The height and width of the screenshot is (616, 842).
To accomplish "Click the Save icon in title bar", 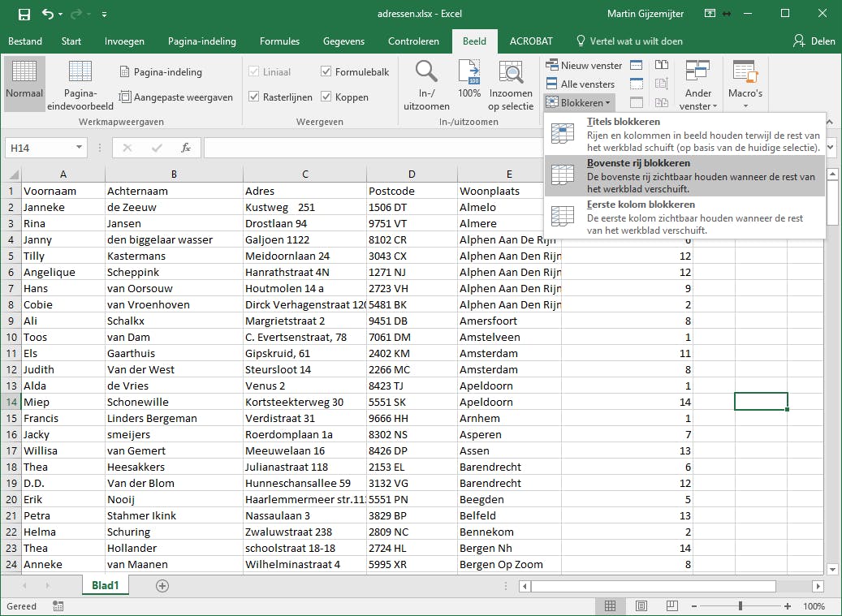I will coord(24,15).
